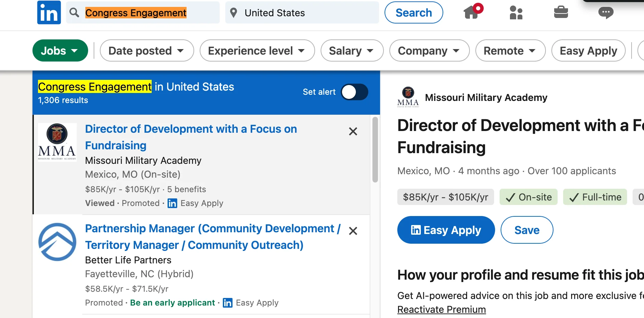Click LinkedIn Easy Apply icon on Partnership listing
The height and width of the screenshot is (318, 644).
[227, 303]
